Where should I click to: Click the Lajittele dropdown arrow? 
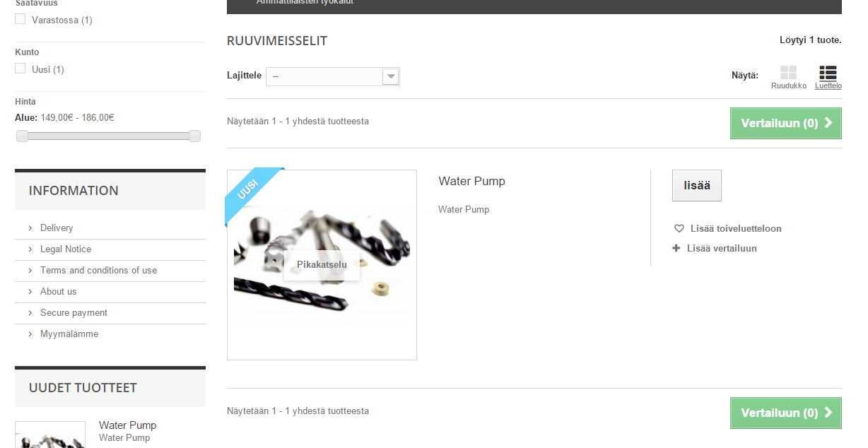pyautogui.click(x=390, y=76)
